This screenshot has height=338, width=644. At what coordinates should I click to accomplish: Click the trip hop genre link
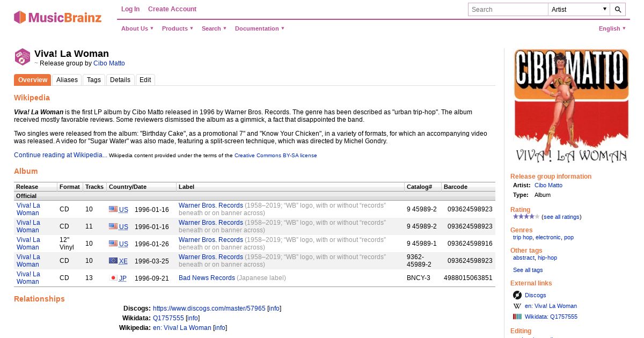523,237
